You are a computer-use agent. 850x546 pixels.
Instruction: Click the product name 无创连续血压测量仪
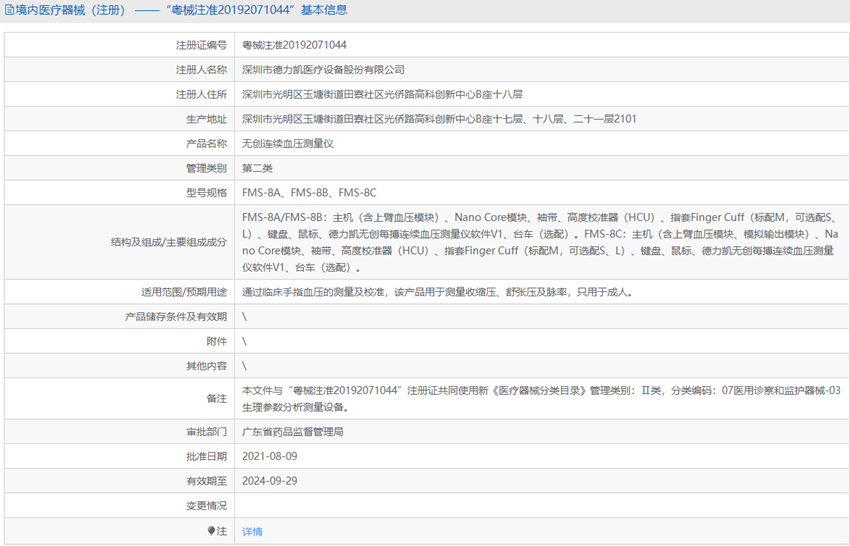[x=288, y=143]
